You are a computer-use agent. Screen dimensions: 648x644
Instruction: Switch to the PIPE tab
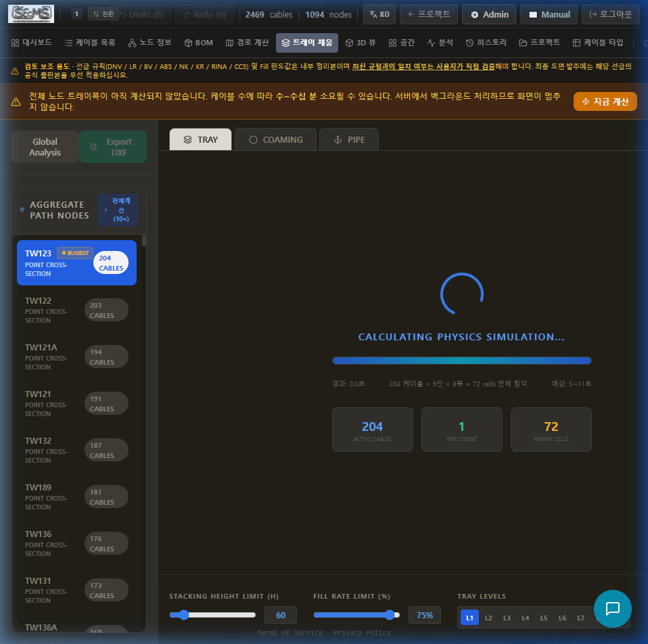349,140
